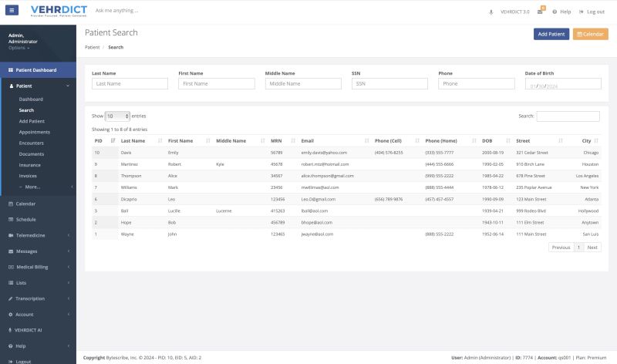Screen dimensions: 617x364
Task: Open Add Patient in sidebar submenu
Action: [32, 121]
